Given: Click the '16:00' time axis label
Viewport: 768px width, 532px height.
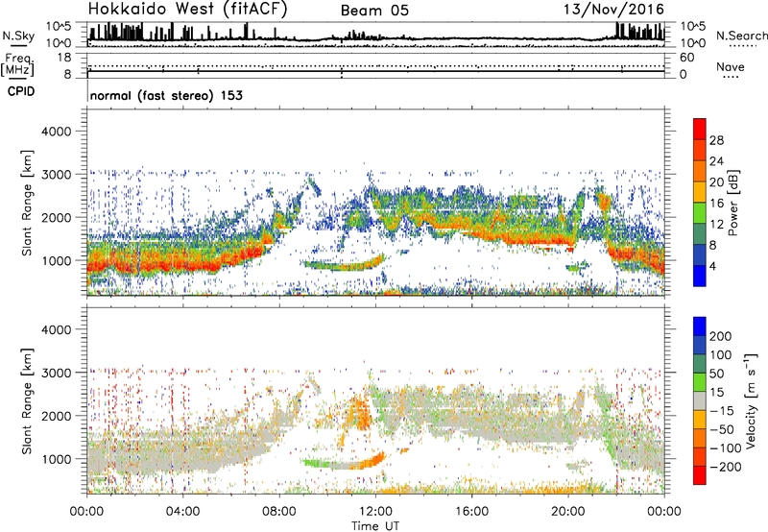Looking at the screenshot, I should [x=471, y=512].
